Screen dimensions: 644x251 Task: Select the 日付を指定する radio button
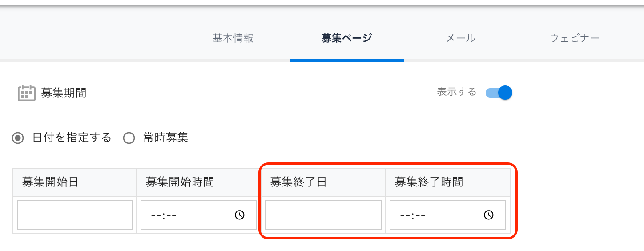coord(18,138)
